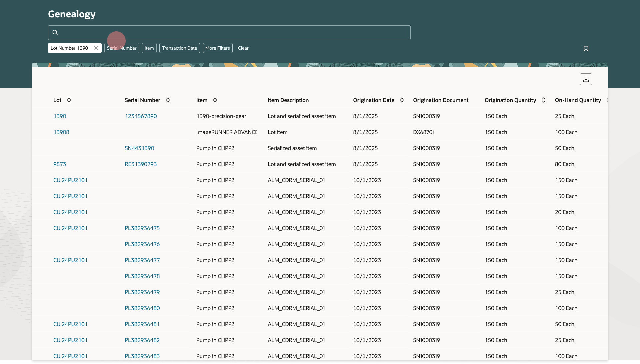Open the Item filter chip

click(149, 48)
